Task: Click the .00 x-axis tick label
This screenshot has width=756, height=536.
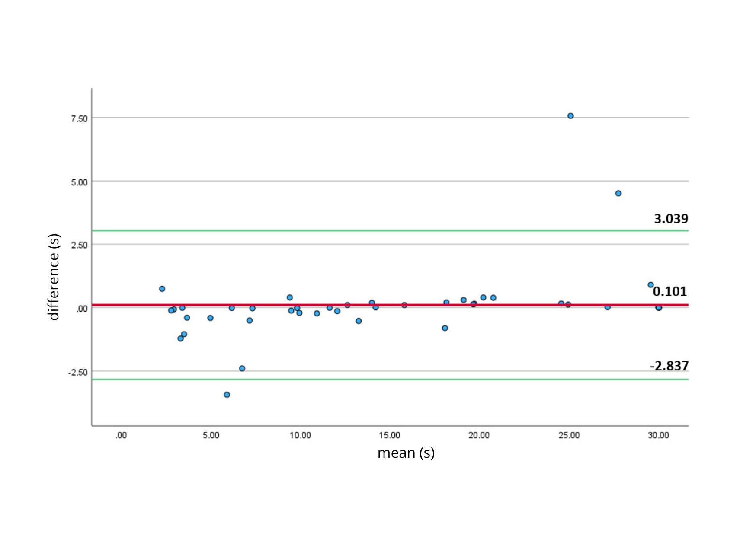Action: (x=121, y=436)
